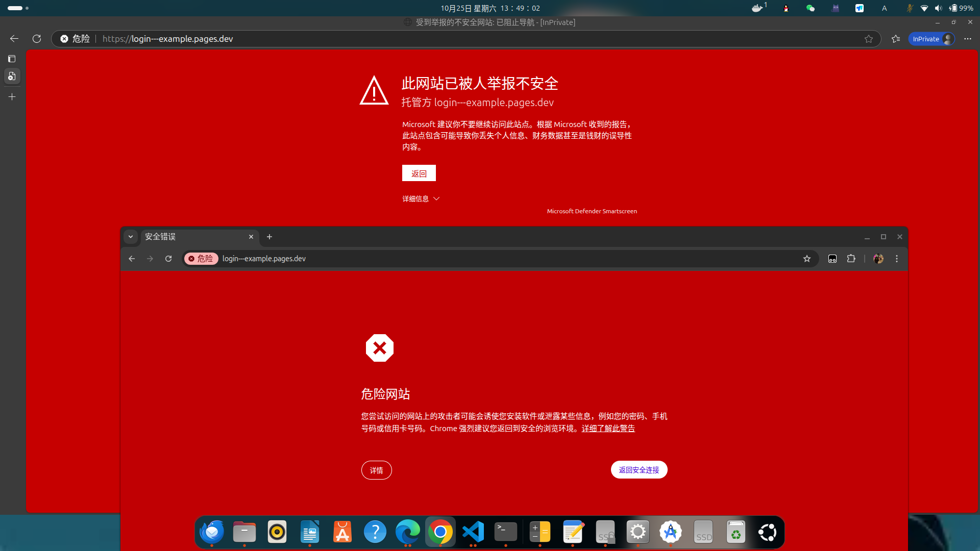The image size is (980, 551).
Task: Click Edge's URL address field
Action: coord(459,39)
